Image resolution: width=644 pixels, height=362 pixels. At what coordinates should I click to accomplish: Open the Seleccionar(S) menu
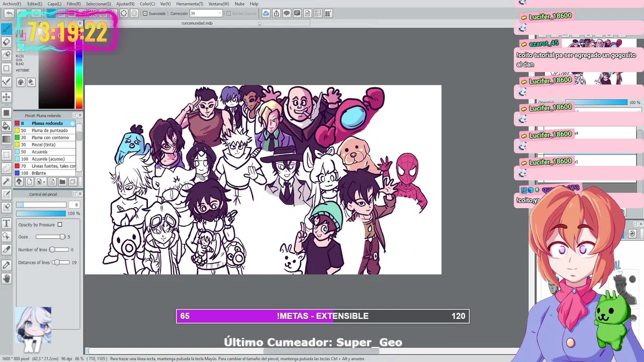point(98,4)
